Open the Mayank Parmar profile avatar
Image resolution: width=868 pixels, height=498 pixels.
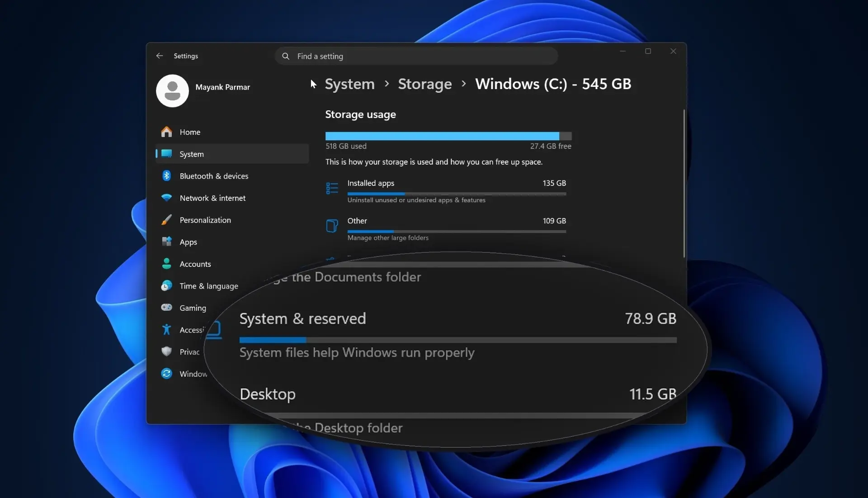pos(172,91)
